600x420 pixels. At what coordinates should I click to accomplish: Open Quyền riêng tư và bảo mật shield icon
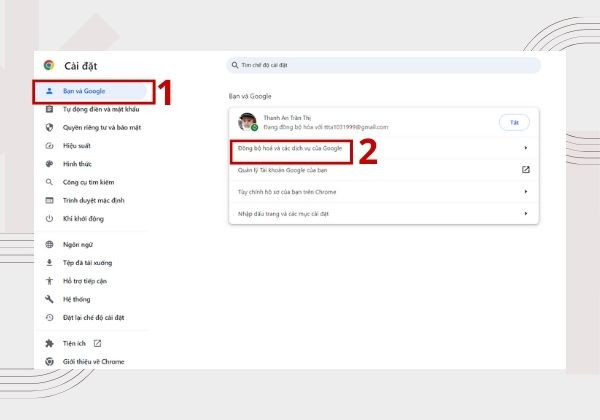pyautogui.click(x=49, y=127)
